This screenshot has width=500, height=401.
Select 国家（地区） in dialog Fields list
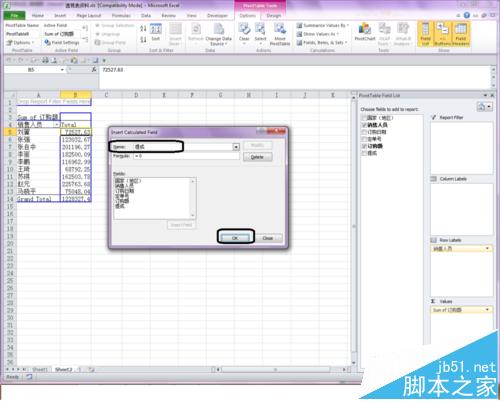(128, 181)
